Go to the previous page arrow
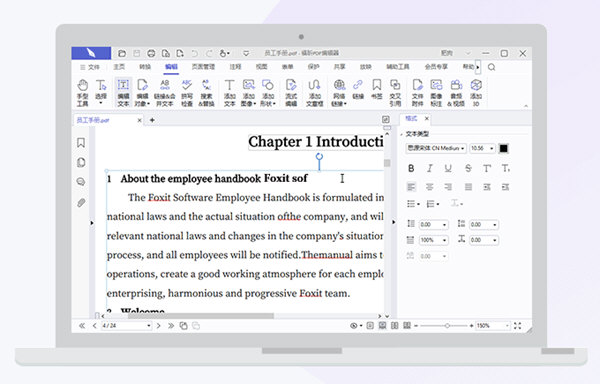 point(95,326)
